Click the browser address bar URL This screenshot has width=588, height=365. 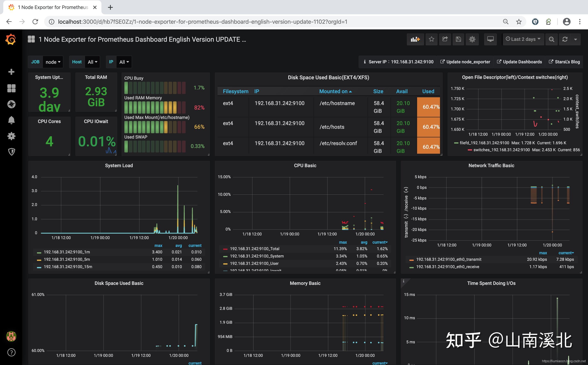point(202,22)
